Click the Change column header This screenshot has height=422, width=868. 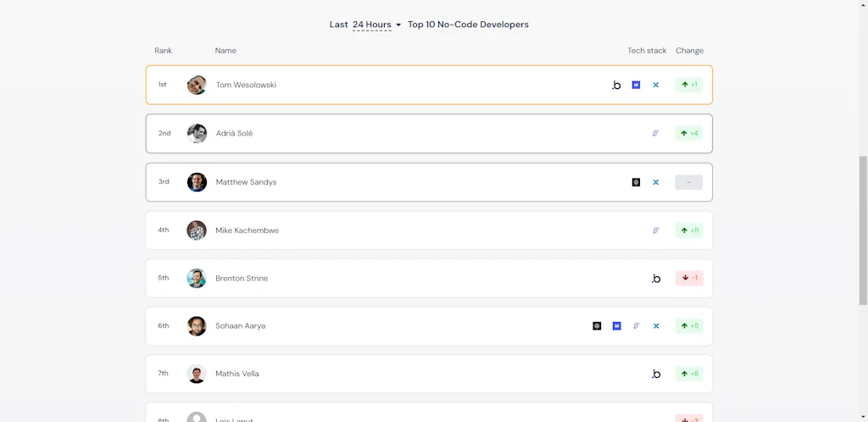click(689, 50)
